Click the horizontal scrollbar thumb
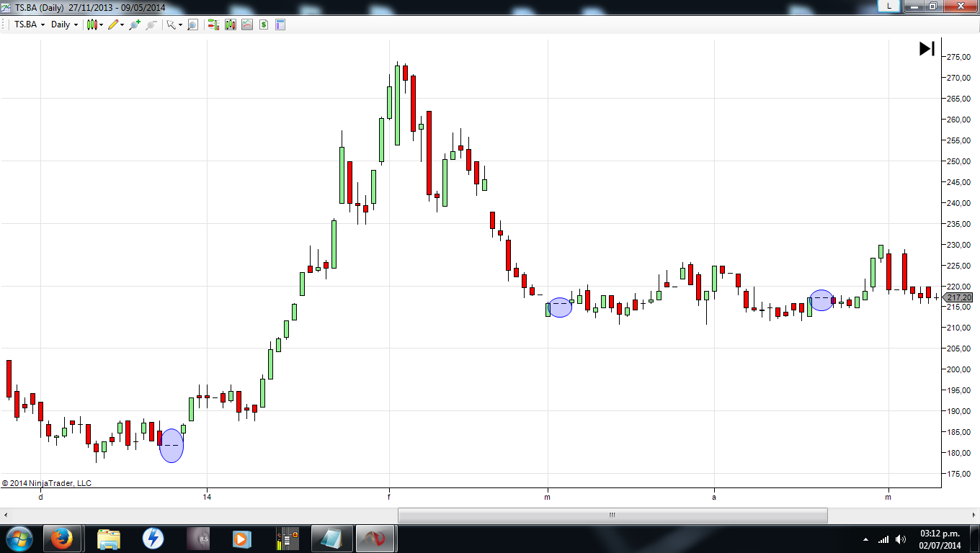The width and height of the screenshot is (980, 553). [x=612, y=516]
